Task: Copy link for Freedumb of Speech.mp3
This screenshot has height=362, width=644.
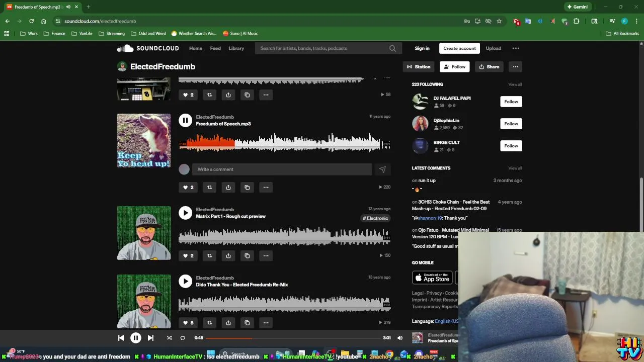Action: tap(247, 187)
